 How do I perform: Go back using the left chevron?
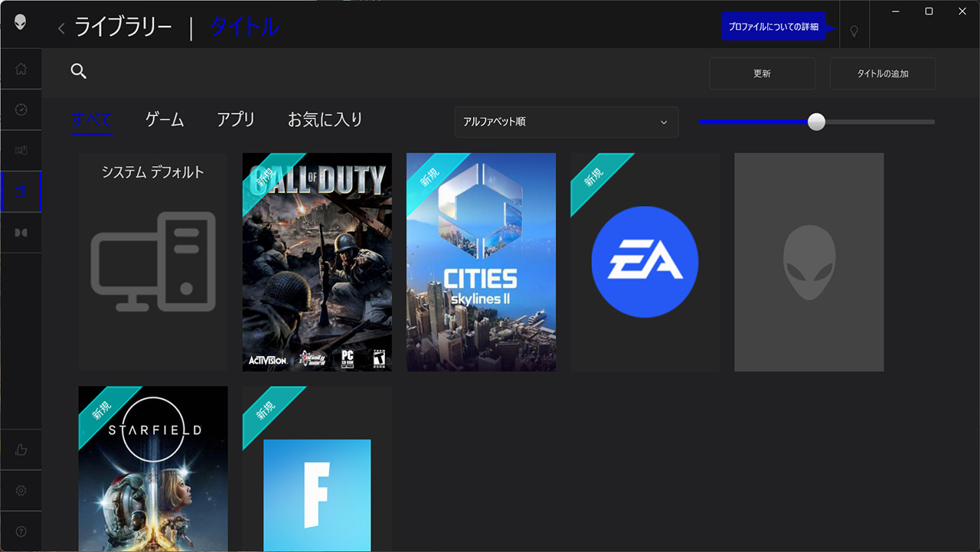pyautogui.click(x=61, y=29)
